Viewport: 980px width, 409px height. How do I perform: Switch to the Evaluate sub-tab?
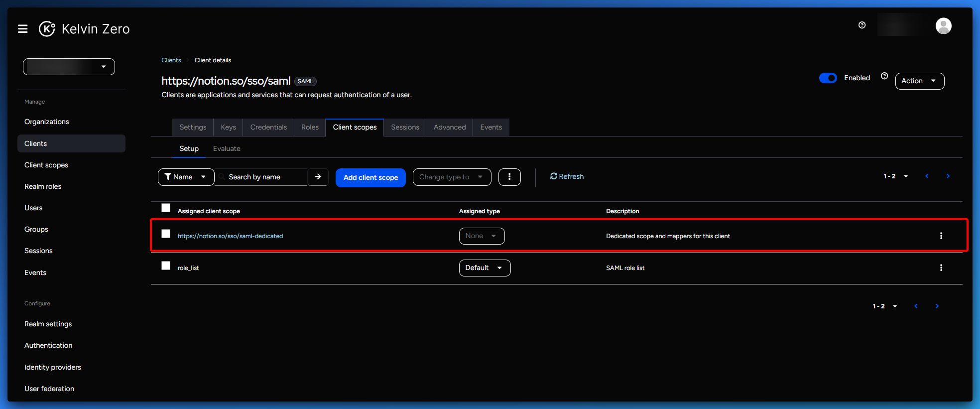tap(227, 148)
